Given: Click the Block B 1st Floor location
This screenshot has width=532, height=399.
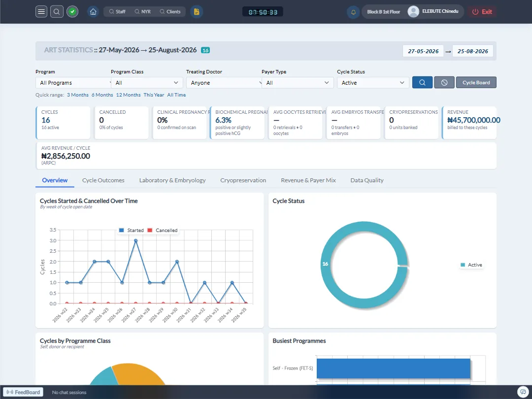Looking at the screenshot, I should coord(383,11).
